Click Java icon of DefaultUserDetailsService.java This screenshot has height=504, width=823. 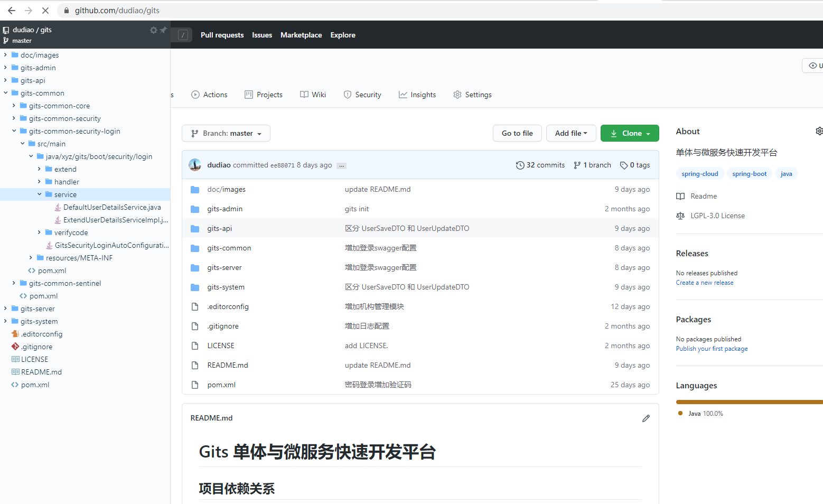point(58,207)
